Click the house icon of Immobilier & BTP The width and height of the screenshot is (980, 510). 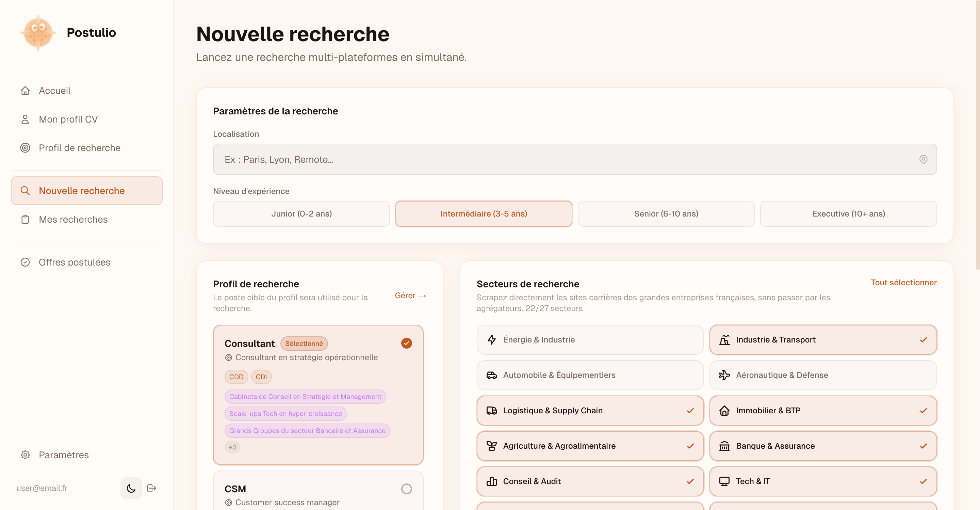tap(724, 410)
